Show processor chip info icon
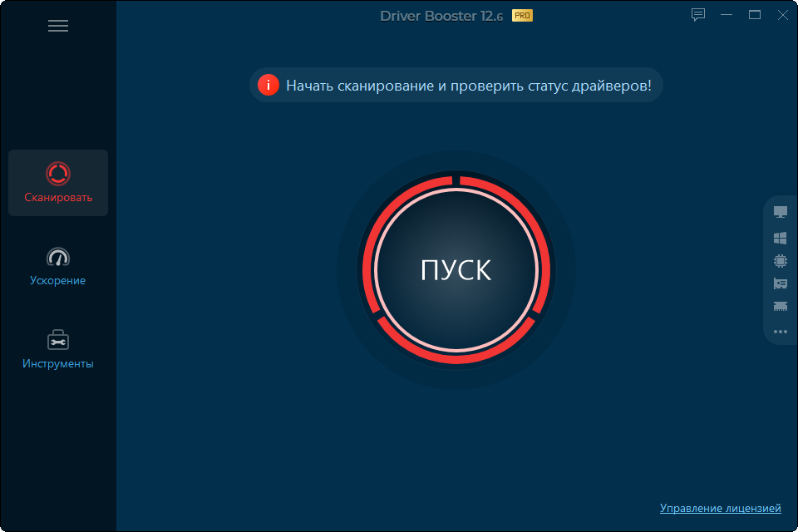The height and width of the screenshot is (532, 798). (x=781, y=261)
